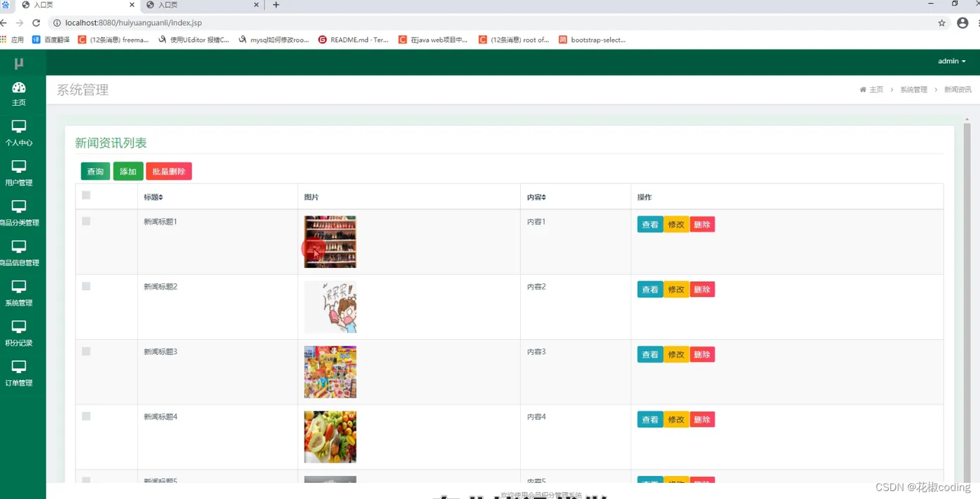Sort by 标题 column

[x=153, y=197]
